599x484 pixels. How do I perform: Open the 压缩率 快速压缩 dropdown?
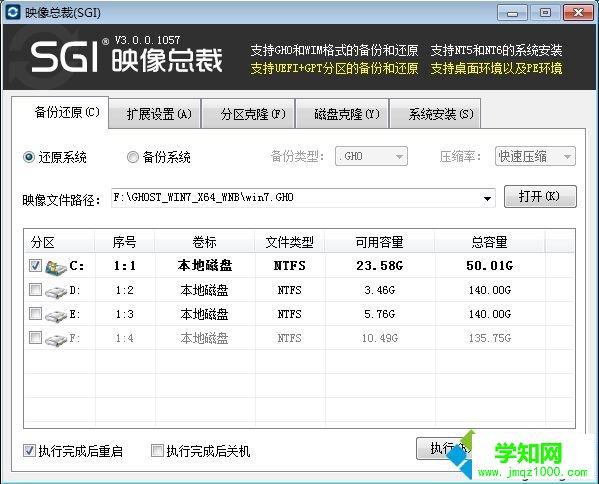(535, 156)
